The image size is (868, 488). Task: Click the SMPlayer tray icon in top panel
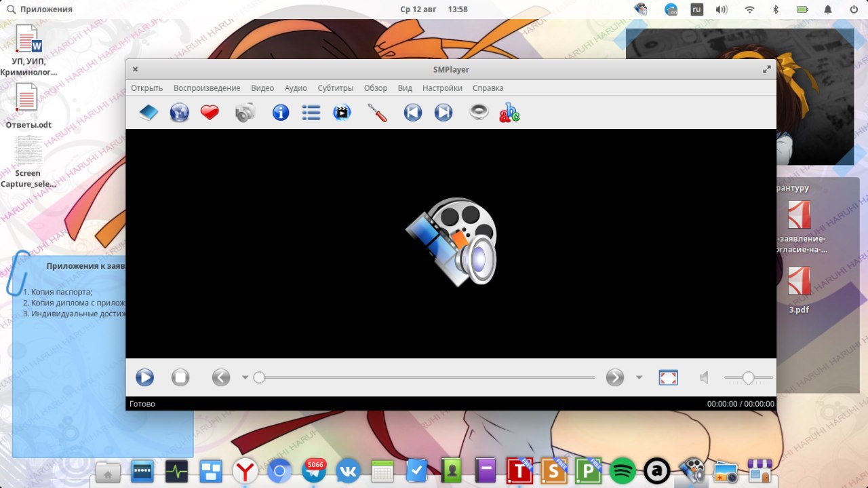click(x=641, y=10)
